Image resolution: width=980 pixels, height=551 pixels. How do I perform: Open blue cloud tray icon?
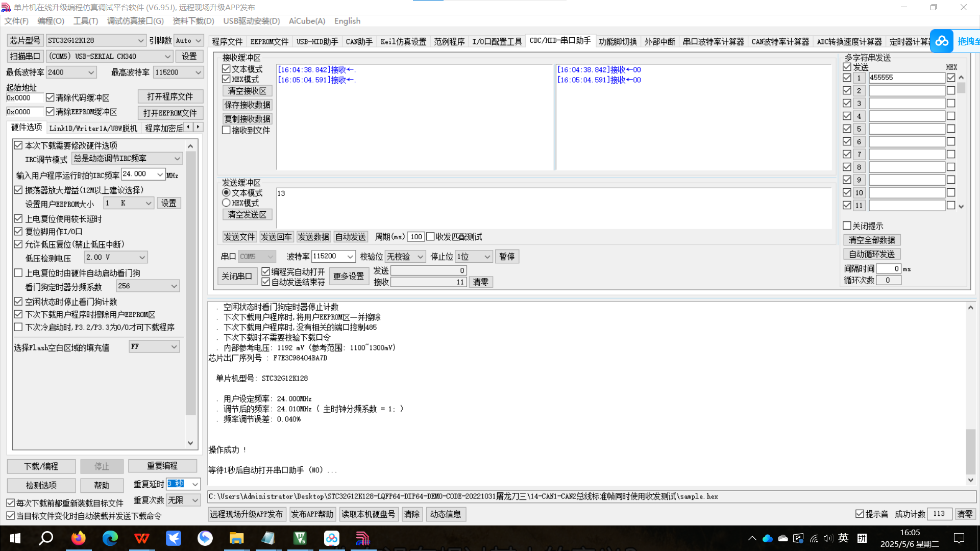(768, 538)
